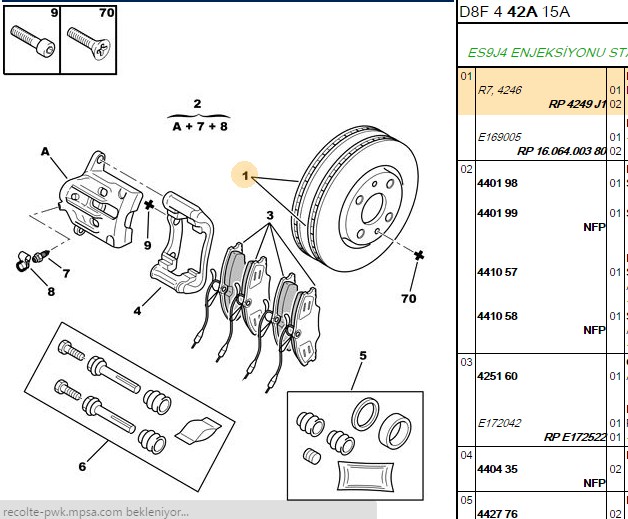
Task: Click quantity 02 beside part 4427 76
Action: [x=615, y=514]
